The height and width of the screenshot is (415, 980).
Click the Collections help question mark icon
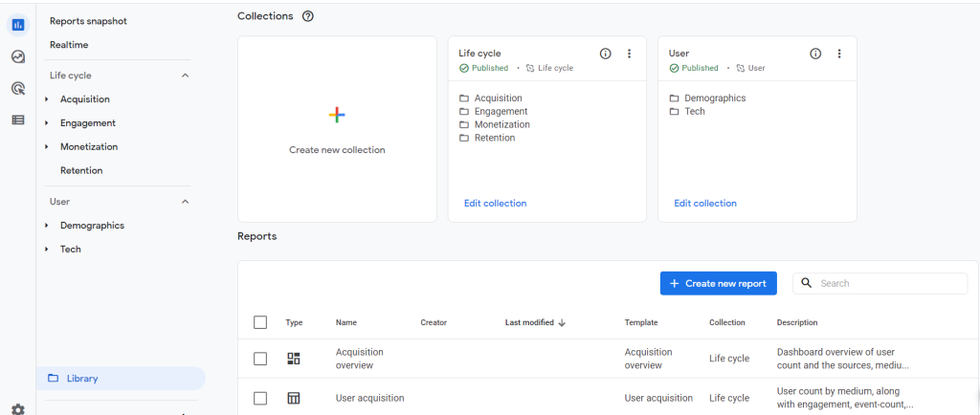coord(307,16)
